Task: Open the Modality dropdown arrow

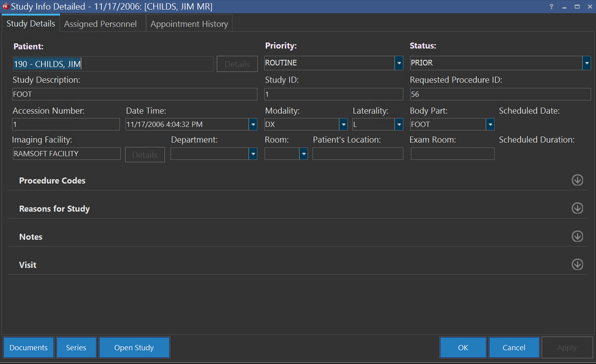Action: point(344,124)
